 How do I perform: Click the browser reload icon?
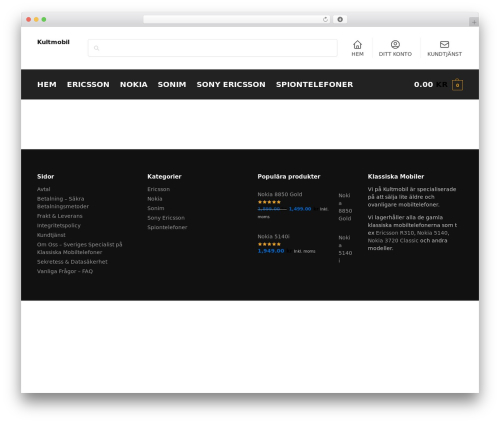(x=325, y=19)
